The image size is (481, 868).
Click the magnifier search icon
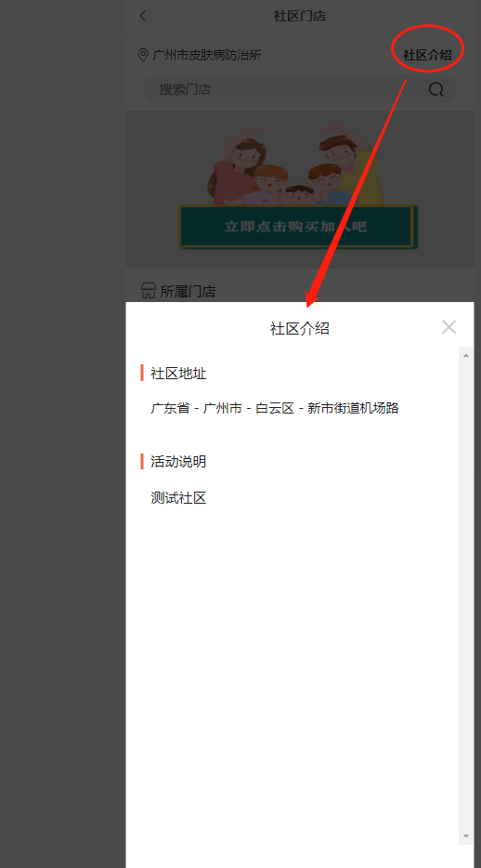436,89
